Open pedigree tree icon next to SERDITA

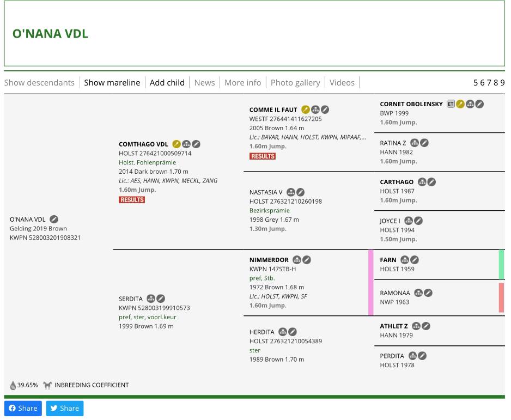point(151,299)
